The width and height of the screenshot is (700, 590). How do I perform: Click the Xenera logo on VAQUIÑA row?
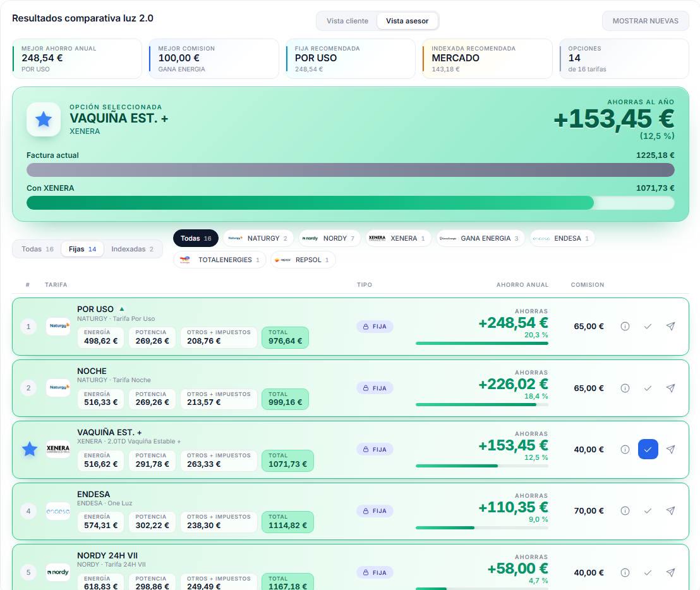[x=58, y=449]
